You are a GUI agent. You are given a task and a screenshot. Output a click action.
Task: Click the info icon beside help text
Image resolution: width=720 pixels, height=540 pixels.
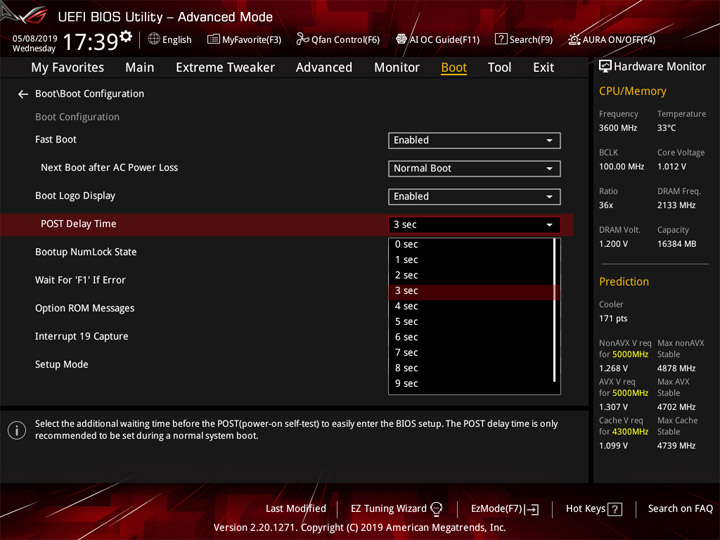[x=17, y=430]
